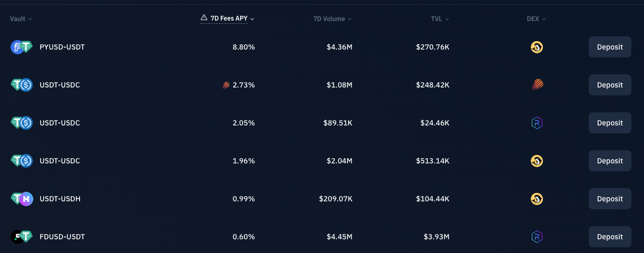Screen dimensions: 644x253
Task: Click the DEX logo in PYUSD-USDT row
Action: pyautogui.click(x=537, y=47)
